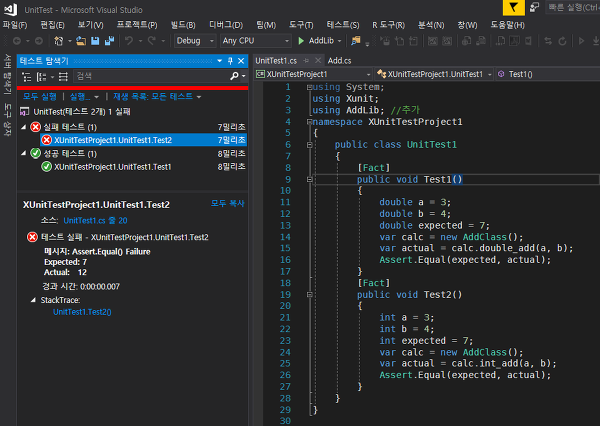Open the Toolbox side tab

[x=7, y=120]
